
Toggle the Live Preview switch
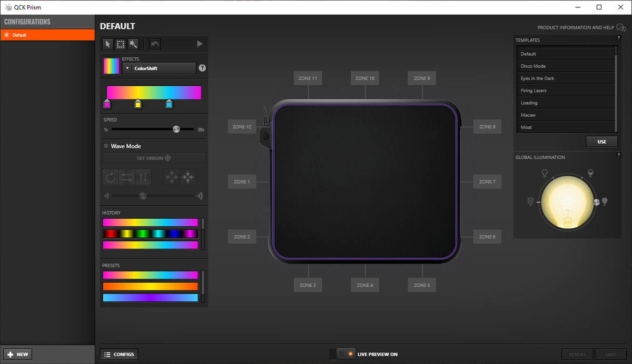pyautogui.click(x=342, y=354)
